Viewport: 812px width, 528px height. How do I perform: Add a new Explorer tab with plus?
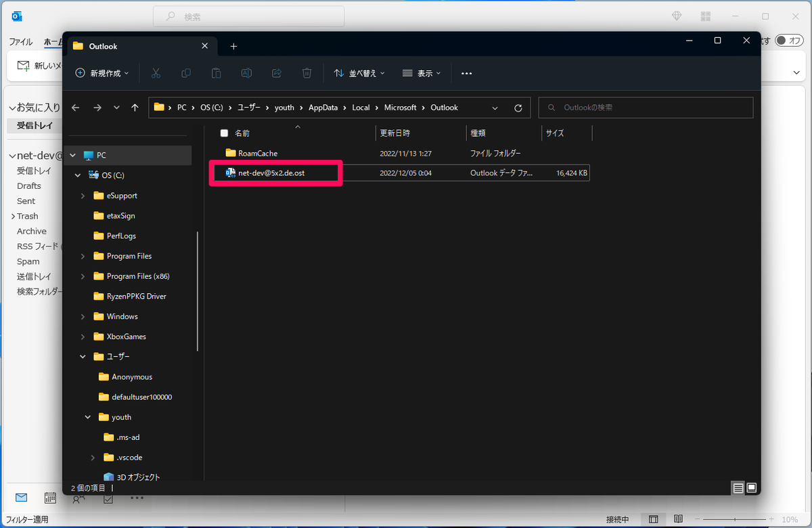pos(233,46)
